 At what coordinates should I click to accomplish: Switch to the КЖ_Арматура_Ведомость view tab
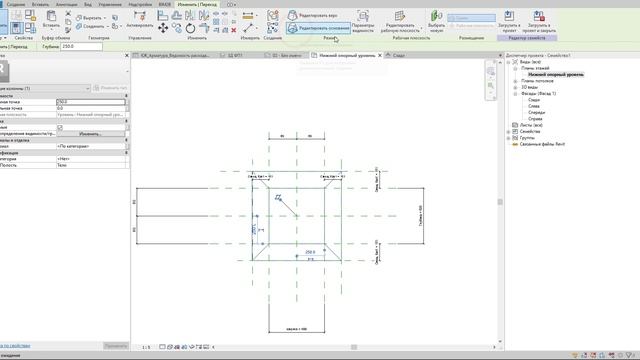[x=172, y=55]
